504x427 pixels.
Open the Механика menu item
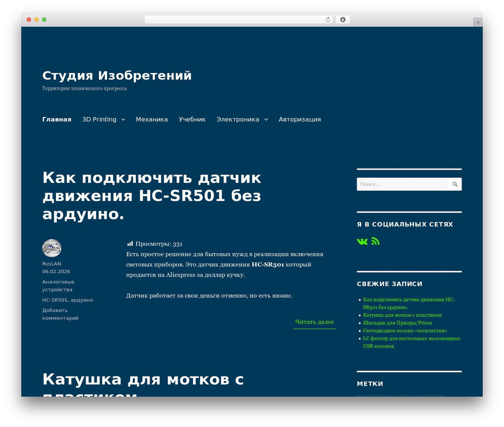pos(152,119)
